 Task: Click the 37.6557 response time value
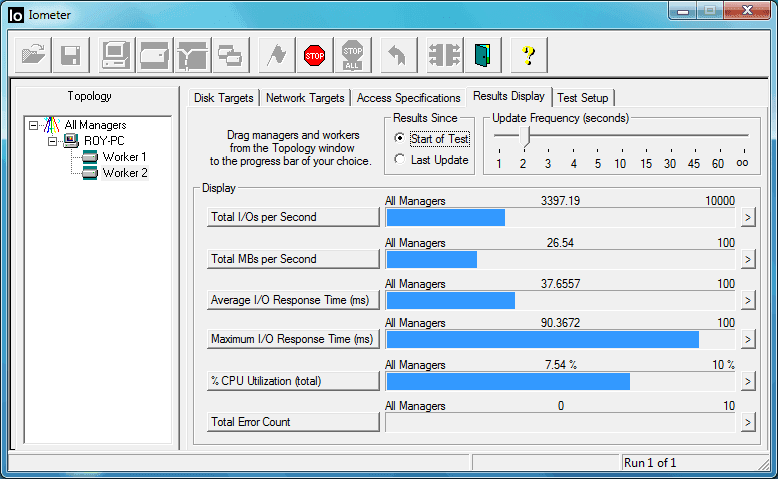pyautogui.click(x=560, y=284)
